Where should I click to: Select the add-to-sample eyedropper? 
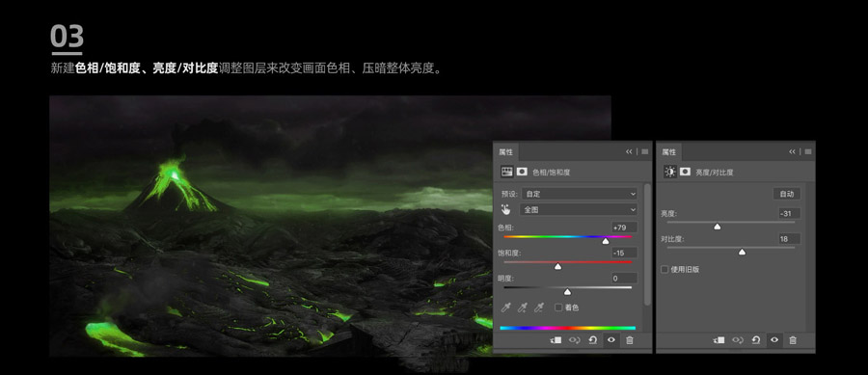(x=522, y=308)
